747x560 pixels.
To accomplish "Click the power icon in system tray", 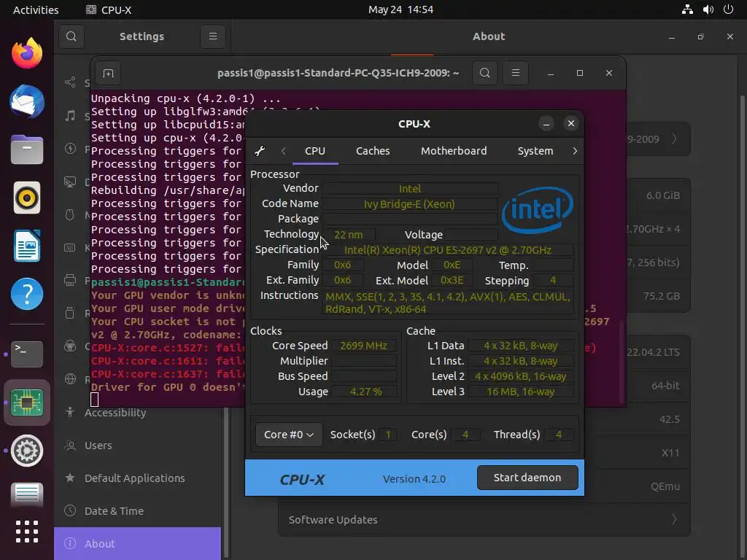I will point(729,9).
